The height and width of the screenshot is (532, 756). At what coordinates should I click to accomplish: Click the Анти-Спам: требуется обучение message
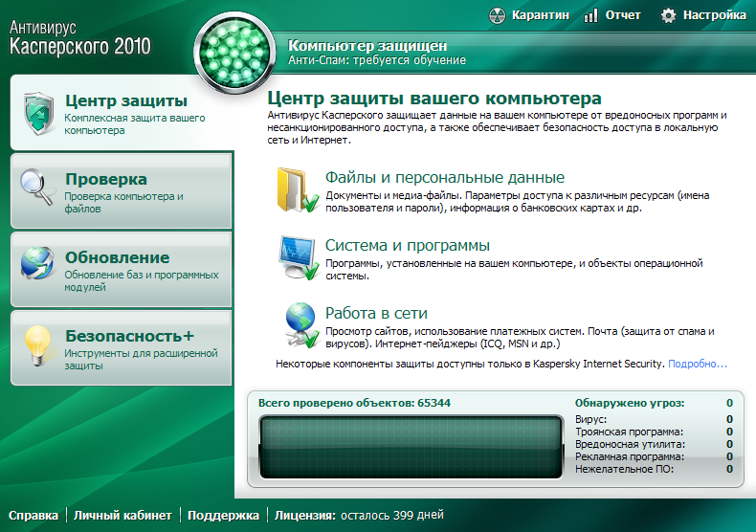[377, 60]
